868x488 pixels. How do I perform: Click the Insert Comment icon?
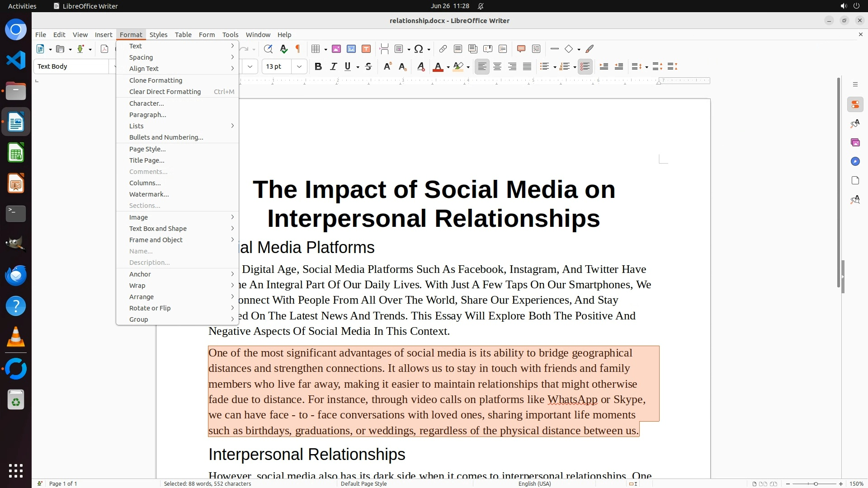pos(521,49)
